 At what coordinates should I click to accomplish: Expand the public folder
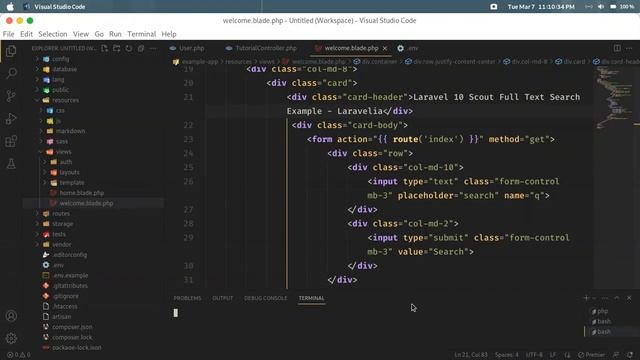[60, 90]
